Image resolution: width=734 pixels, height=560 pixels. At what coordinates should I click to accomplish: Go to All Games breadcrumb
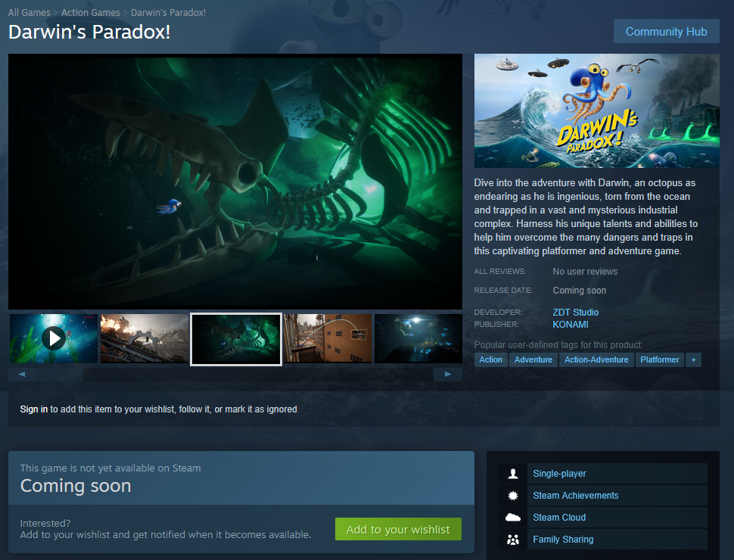(29, 13)
